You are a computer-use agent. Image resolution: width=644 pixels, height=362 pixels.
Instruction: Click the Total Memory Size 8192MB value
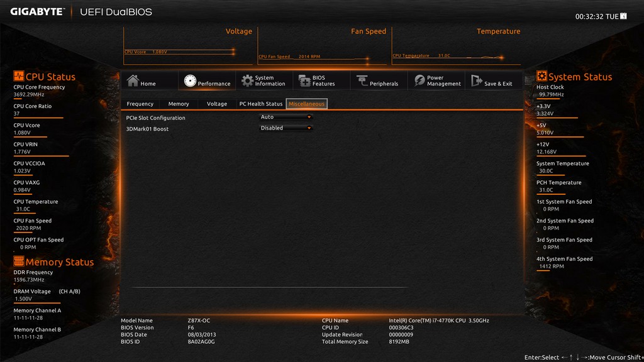pyautogui.click(x=399, y=341)
